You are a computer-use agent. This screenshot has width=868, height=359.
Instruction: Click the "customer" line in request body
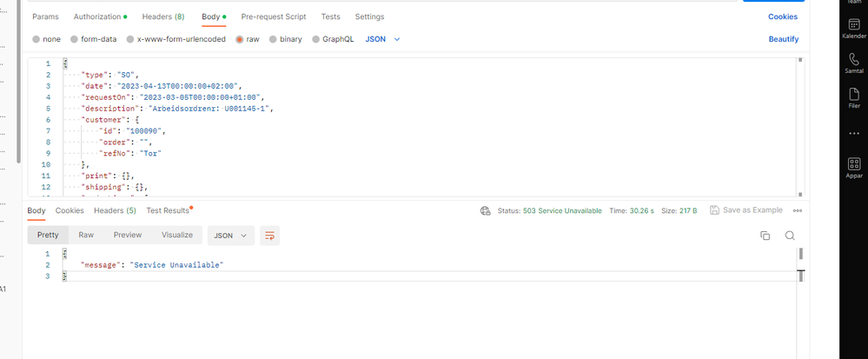[x=109, y=120]
